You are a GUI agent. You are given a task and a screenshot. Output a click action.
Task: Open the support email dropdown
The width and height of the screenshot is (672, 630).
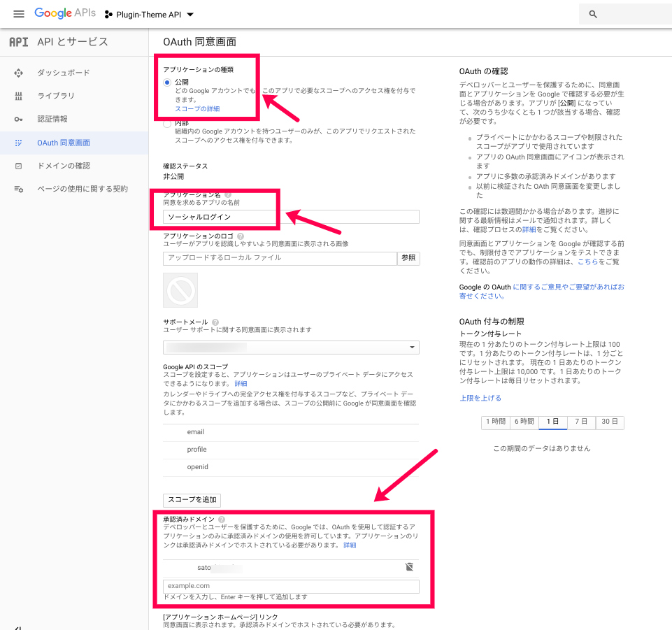coord(291,347)
